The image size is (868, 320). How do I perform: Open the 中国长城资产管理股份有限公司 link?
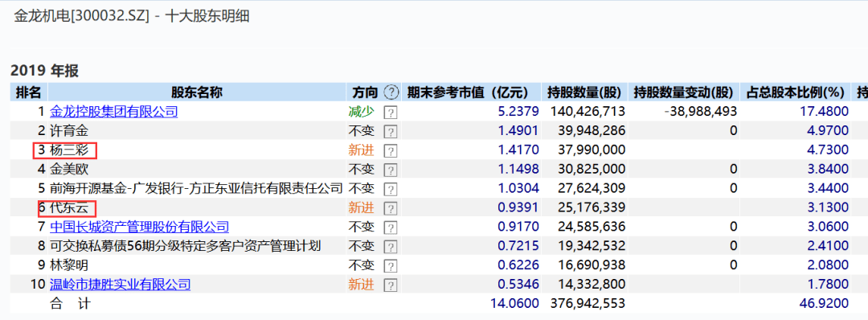pos(140,227)
